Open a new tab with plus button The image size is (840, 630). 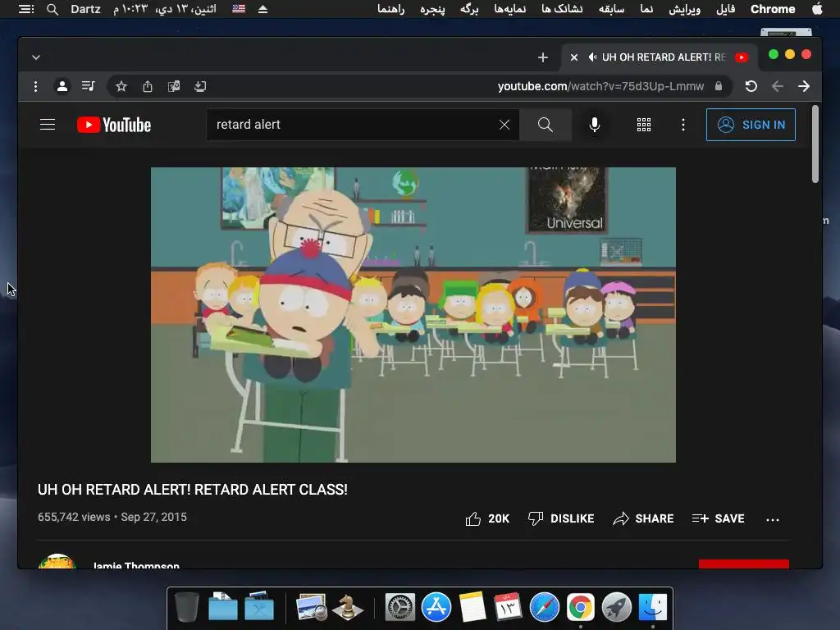[x=543, y=57]
